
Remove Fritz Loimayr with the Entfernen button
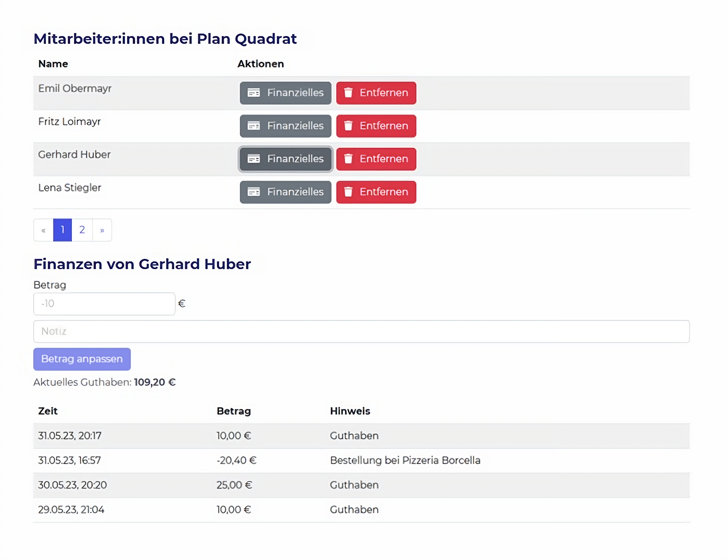point(376,126)
